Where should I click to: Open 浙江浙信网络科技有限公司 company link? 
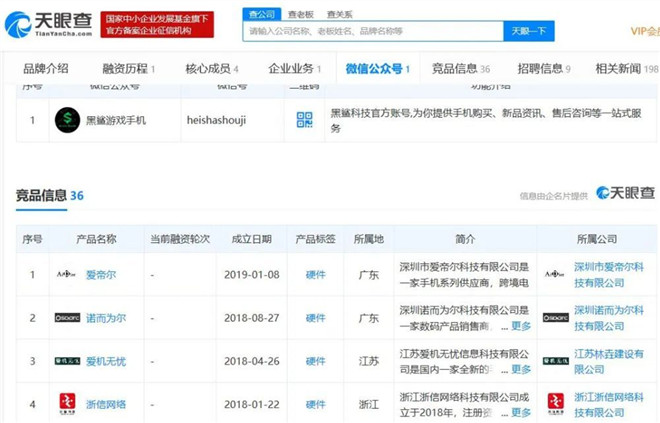pos(609,404)
